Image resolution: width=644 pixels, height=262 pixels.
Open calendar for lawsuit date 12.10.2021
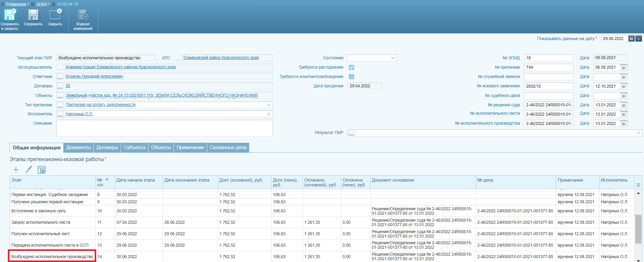[x=624, y=86]
